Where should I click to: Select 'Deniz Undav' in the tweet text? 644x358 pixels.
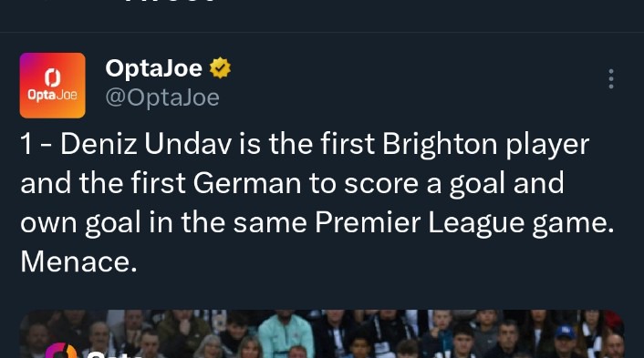point(146,144)
